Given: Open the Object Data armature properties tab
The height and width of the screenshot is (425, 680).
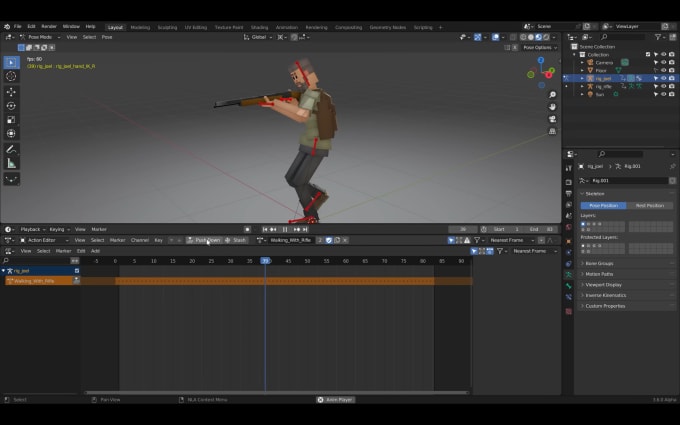Looking at the screenshot, I should click(x=569, y=275).
